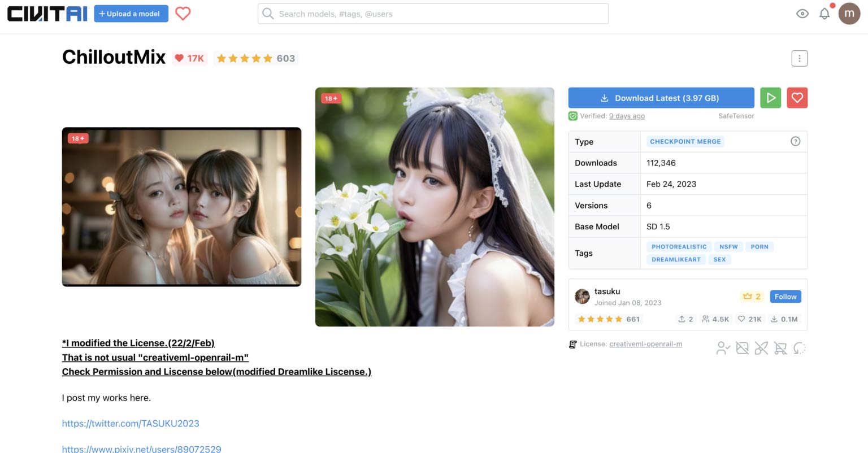Select the PHOTOREALISTIC tag
The width and height of the screenshot is (868, 453).
(x=679, y=247)
